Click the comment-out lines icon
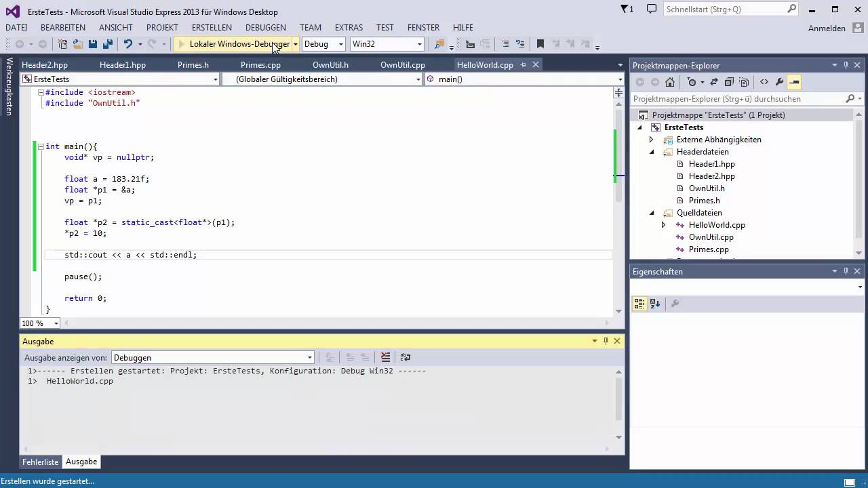This screenshot has height=488, width=868. tap(505, 44)
